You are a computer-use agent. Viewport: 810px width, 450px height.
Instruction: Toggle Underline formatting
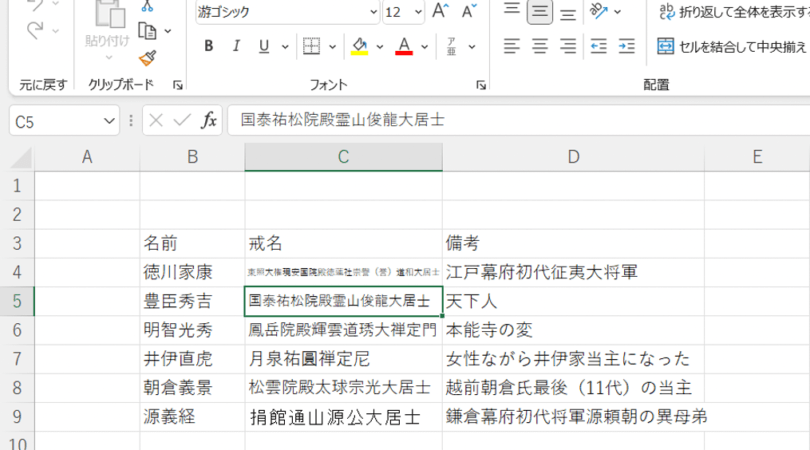pyautogui.click(x=264, y=46)
